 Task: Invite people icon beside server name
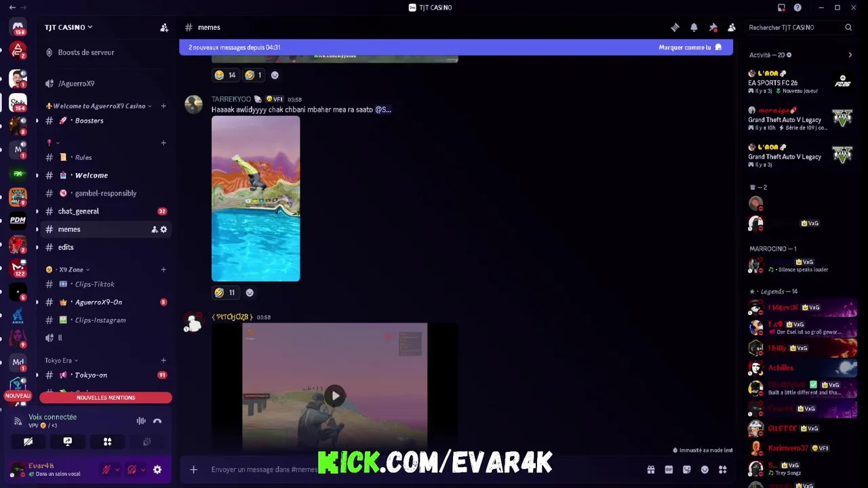164,27
